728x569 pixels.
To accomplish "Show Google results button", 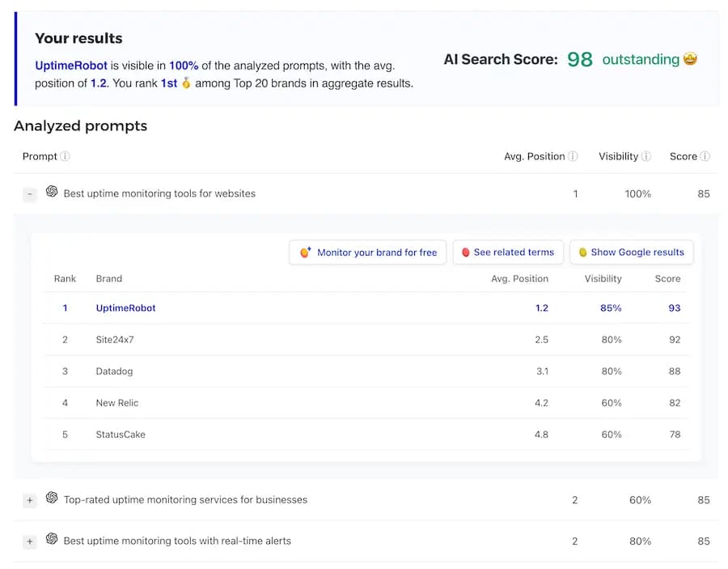I will 632,253.
